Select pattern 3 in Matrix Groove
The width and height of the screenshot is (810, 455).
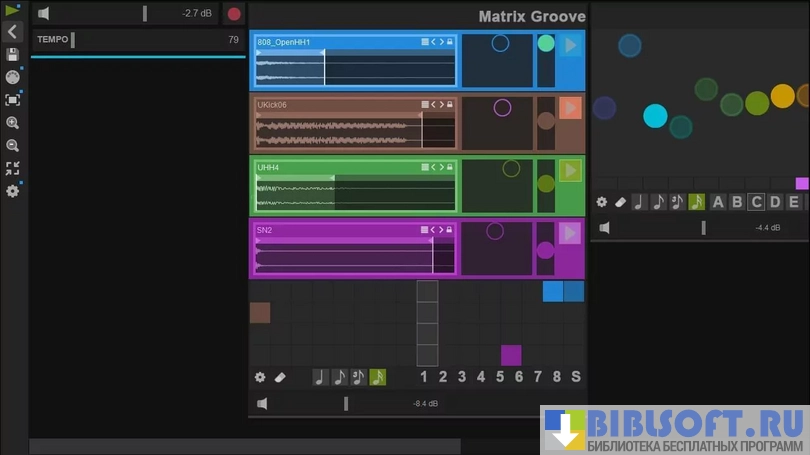click(x=461, y=377)
